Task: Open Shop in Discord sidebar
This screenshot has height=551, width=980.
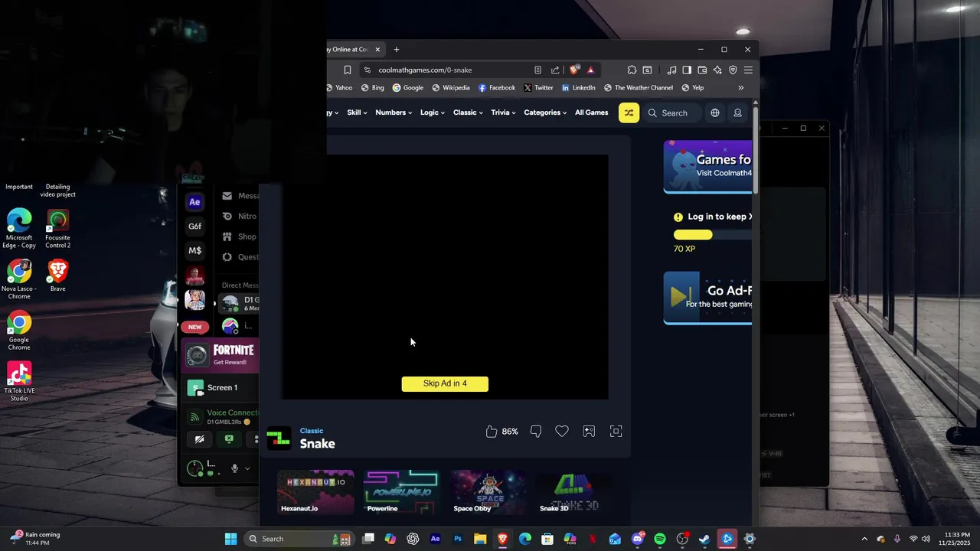Action: (240, 237)
